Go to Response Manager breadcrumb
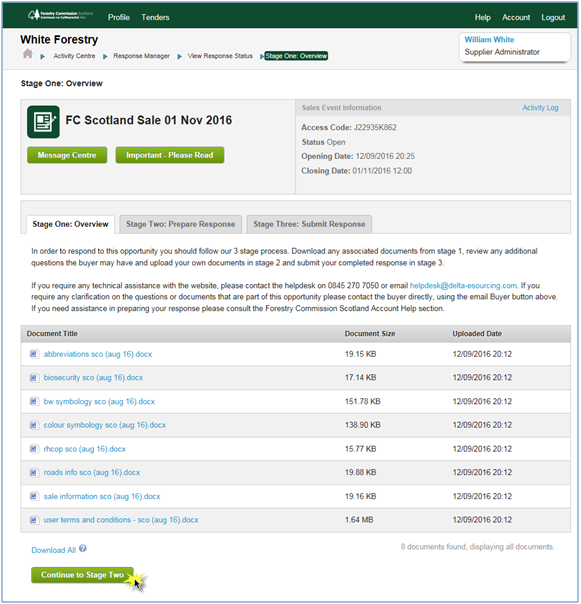581x604 pixels. 141,56
